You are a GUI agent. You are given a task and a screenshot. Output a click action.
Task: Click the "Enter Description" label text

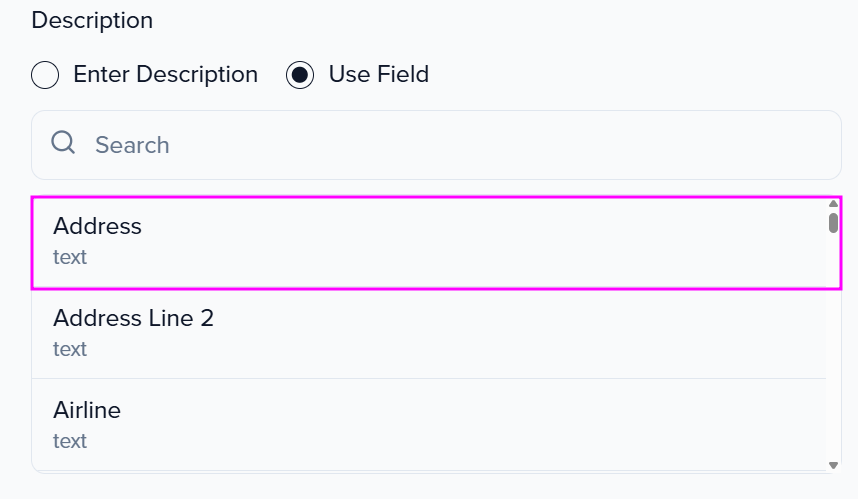[165, 75]
